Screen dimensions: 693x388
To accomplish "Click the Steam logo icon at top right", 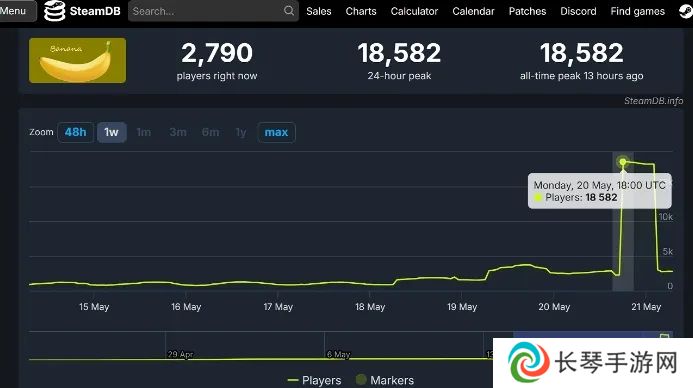I will coord(686,11).
